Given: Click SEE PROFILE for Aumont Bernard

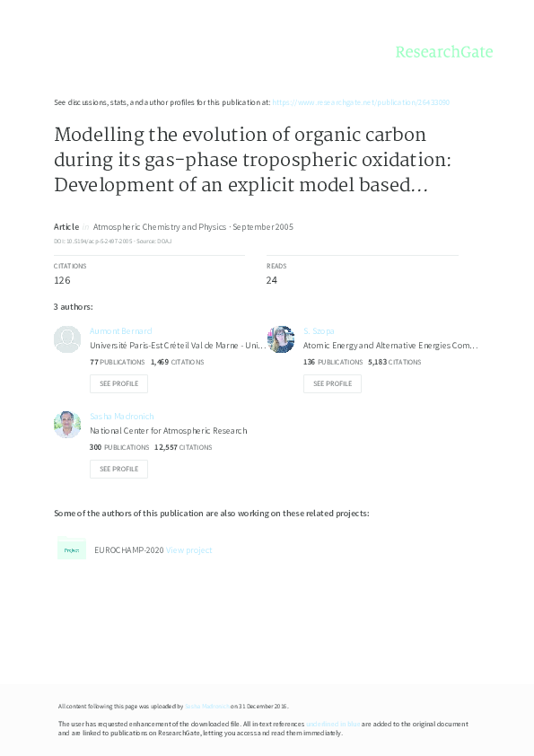Looking at the screenshot, I should pyautogui.click(x=118, y=383).
